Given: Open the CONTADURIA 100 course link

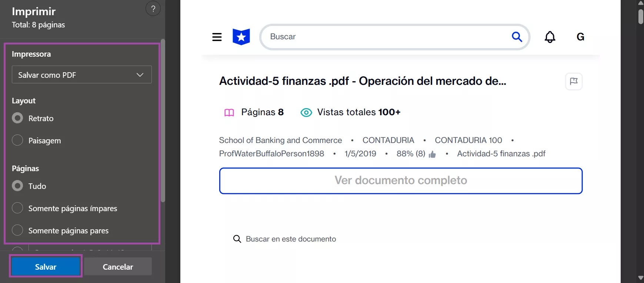Looking at the screenshot, I should pos(468,140).
